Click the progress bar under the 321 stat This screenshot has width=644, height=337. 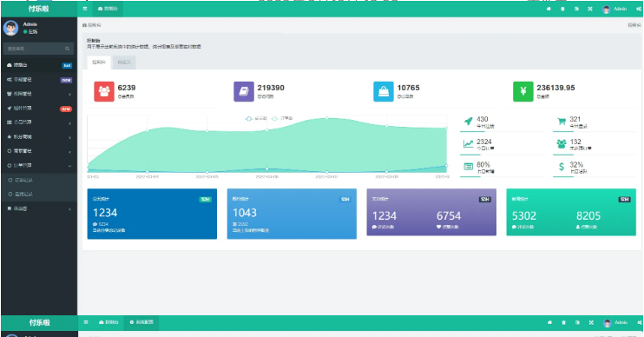pyautogui.click(x=595, y=131)
